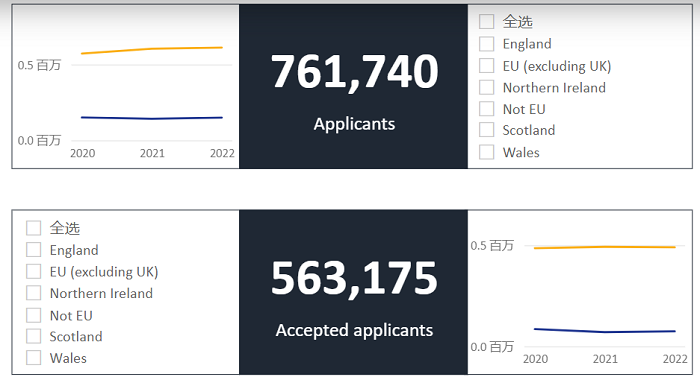Screen dimensions: 700x383
Task: Check Wales in Accepted applicants filter
Action: (33, 358)
